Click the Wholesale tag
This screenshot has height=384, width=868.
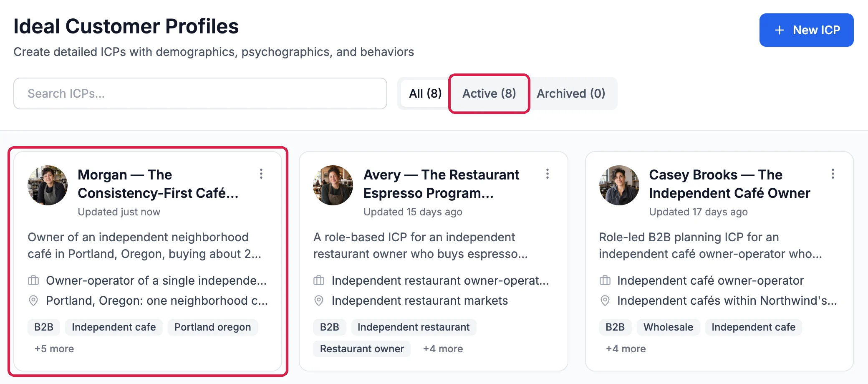pyautogui.click(x=668, y=327)
